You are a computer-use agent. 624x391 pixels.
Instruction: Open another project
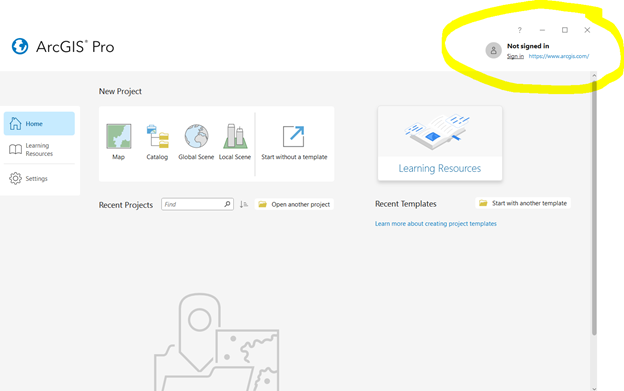(x=294, y=204)
